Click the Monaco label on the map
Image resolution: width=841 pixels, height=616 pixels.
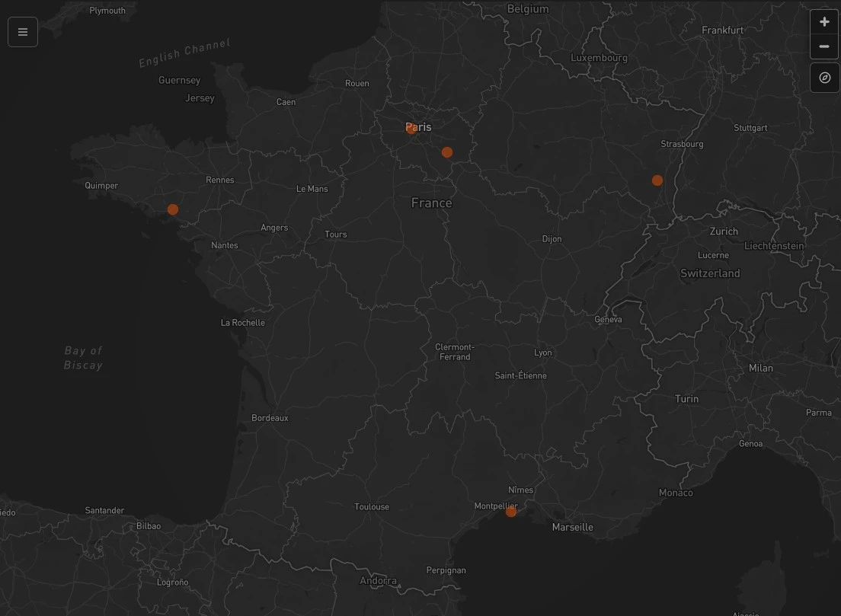[675, 492]
